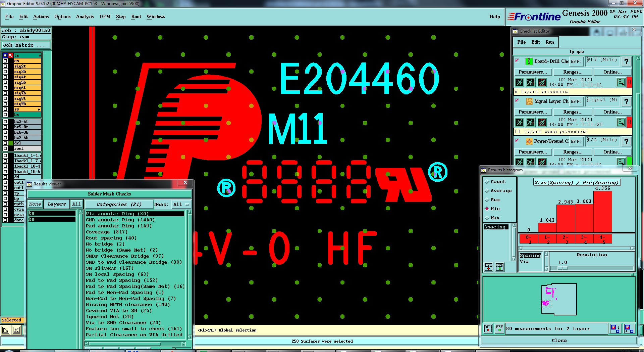Click board overview thumbnail in histogram window

click(x=559, y=299)
